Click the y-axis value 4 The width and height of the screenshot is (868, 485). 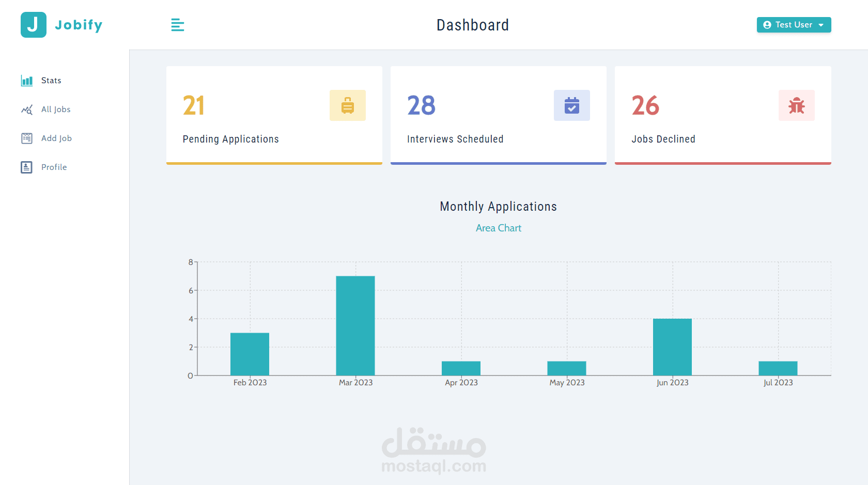click(x=191, y=319)
